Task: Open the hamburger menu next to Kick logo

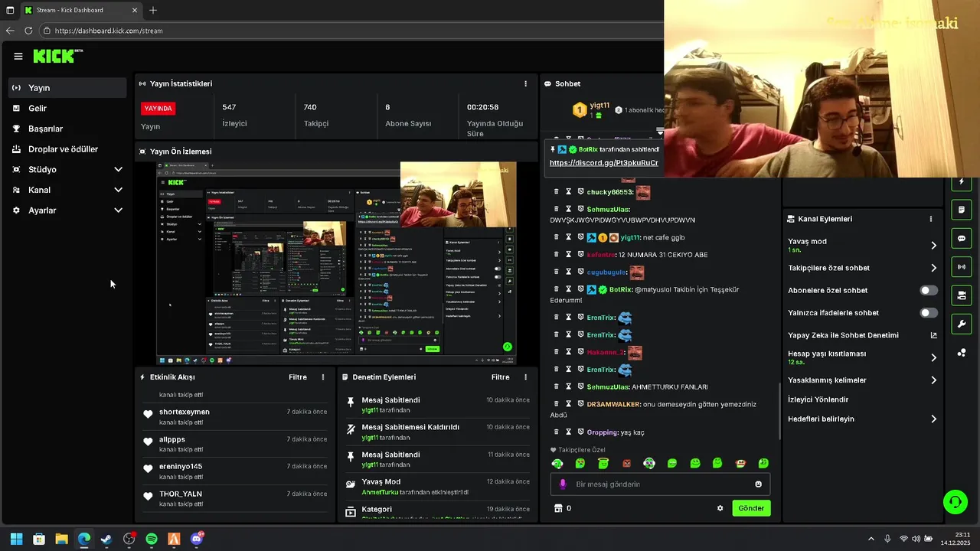Action: pos(18,56)
